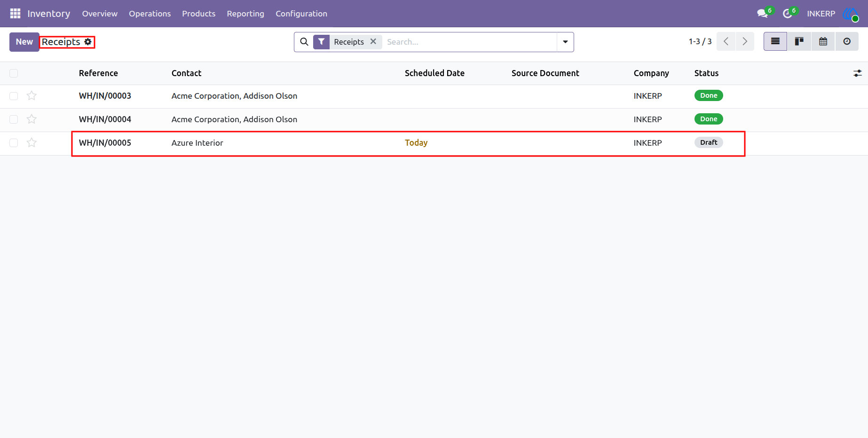Open receipt WH/IN/00005
This screenshot has height=438, width=868.
point(105,143)
